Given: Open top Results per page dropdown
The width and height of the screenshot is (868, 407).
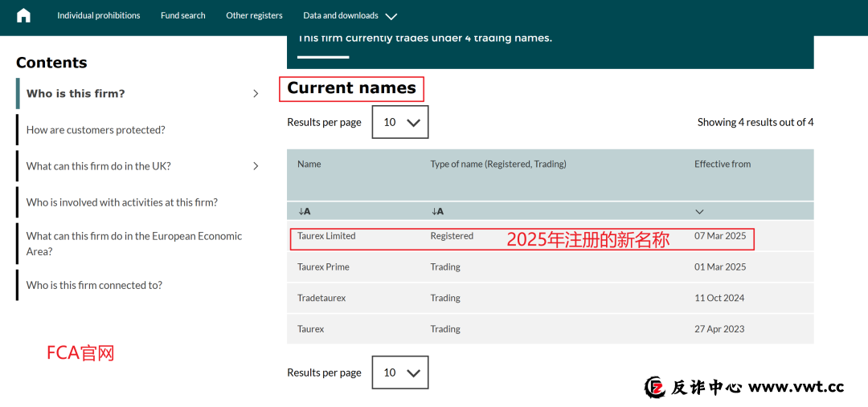Looking at the screenshot, I should pyautogui.click(x=400, y=122).
